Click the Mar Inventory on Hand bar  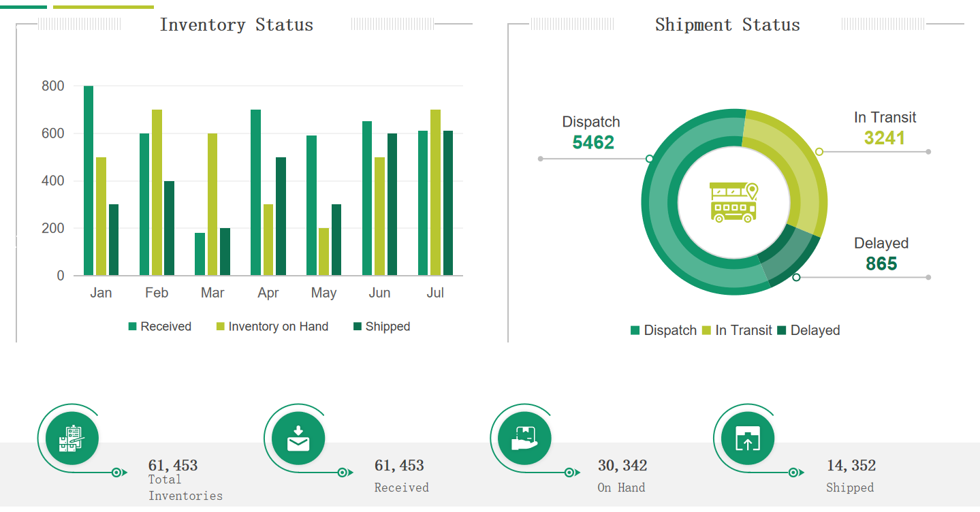(212, 204)
